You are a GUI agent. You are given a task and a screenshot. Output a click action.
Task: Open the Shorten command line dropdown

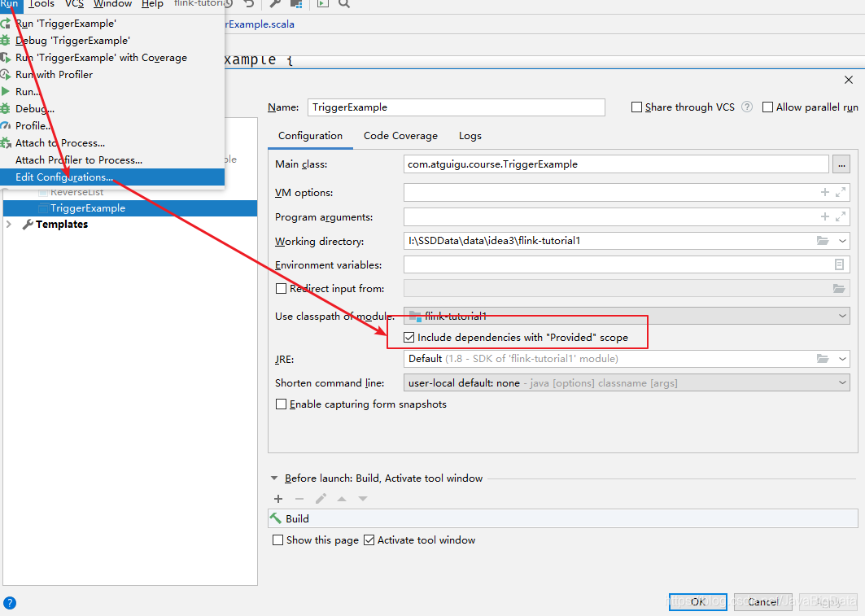click(626, 382)
